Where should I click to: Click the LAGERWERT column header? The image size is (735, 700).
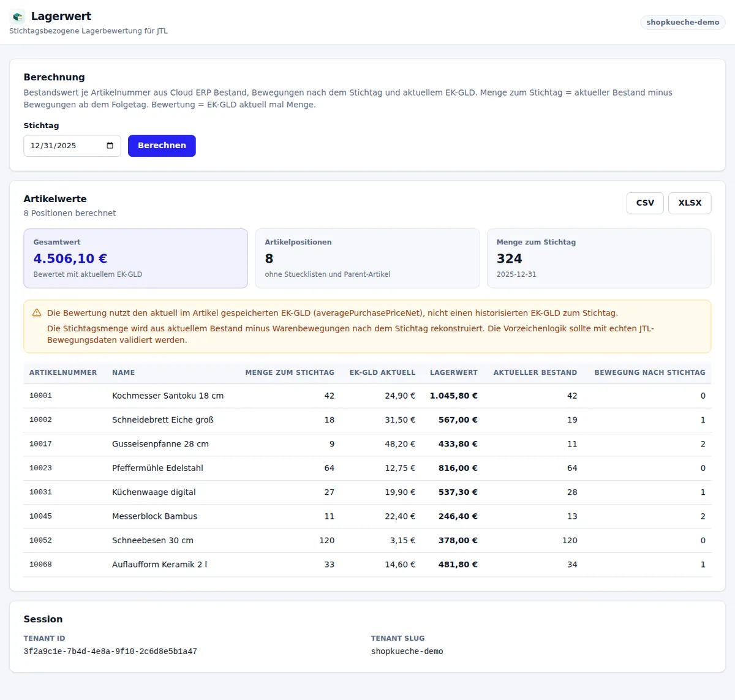pos(454,372)
